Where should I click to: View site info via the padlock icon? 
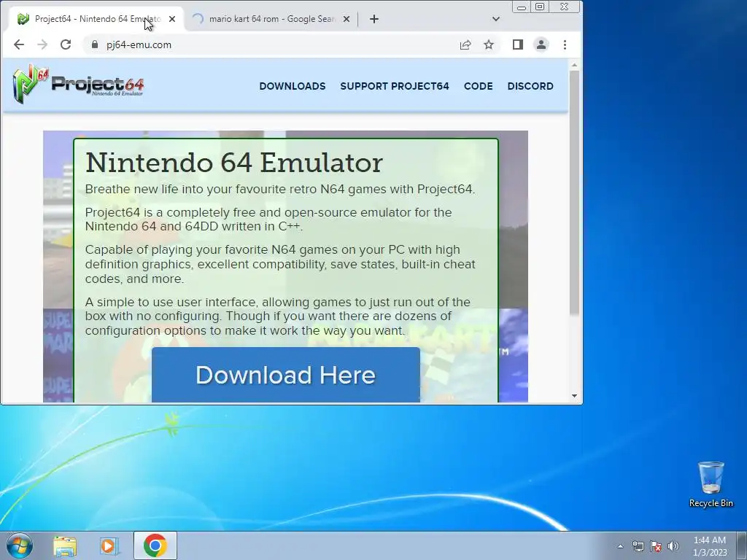(x=95, y=44)
